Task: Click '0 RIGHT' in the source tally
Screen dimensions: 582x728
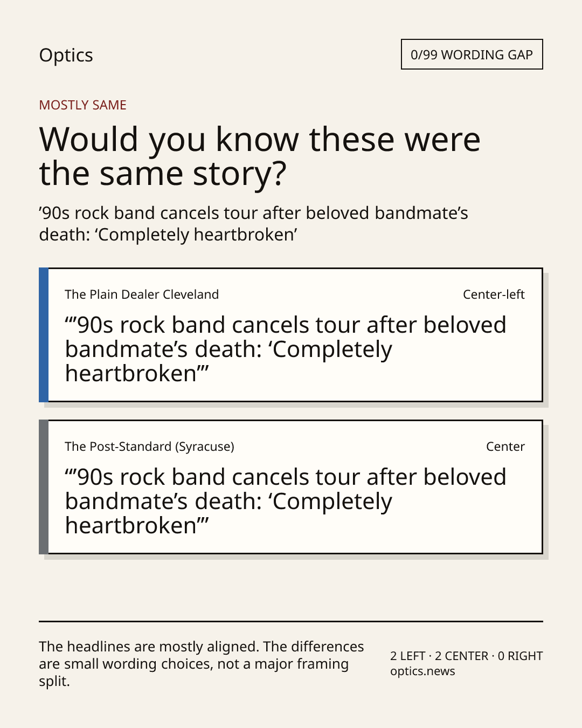Action: pyautogui.click(x=521, y=656)
